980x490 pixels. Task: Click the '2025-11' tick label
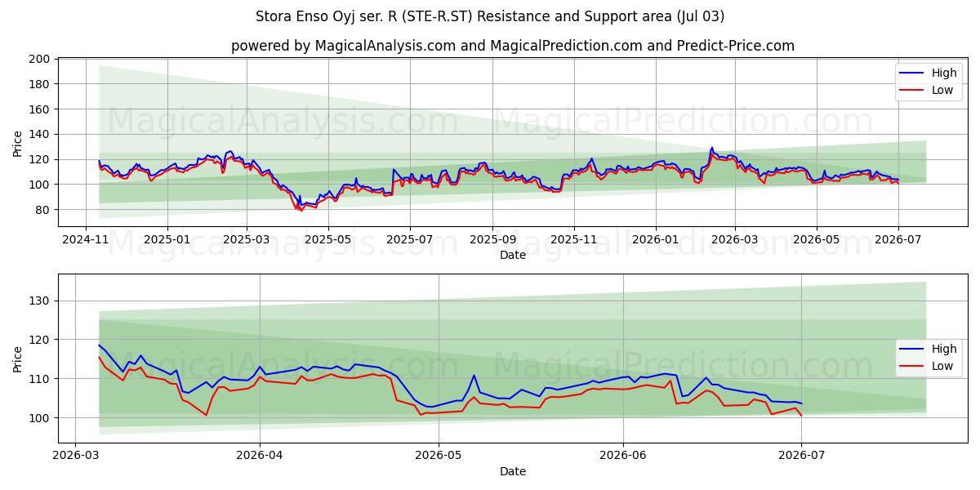(x=574, y=241)
